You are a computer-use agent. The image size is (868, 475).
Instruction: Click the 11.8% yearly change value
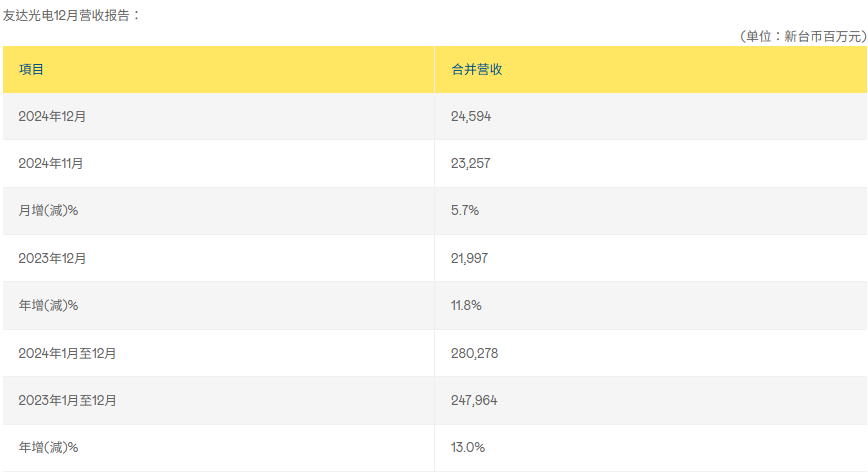466,305
